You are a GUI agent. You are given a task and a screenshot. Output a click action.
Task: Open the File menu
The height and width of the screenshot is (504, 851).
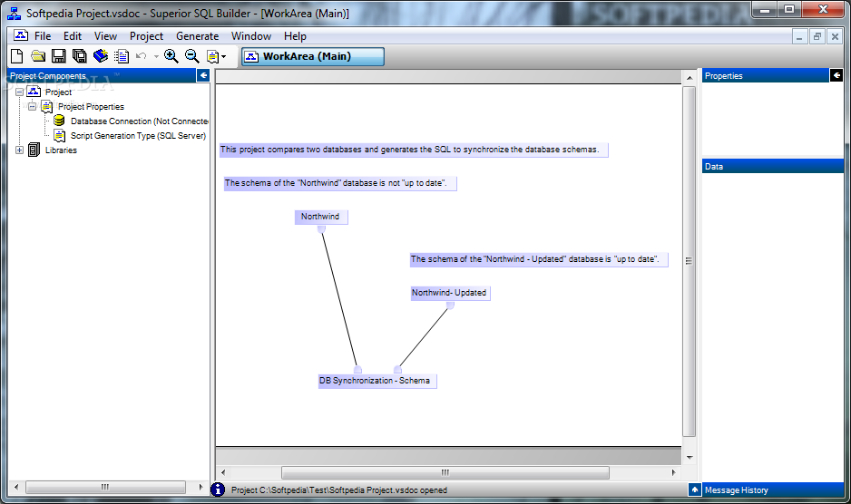(x=43, y=36)
